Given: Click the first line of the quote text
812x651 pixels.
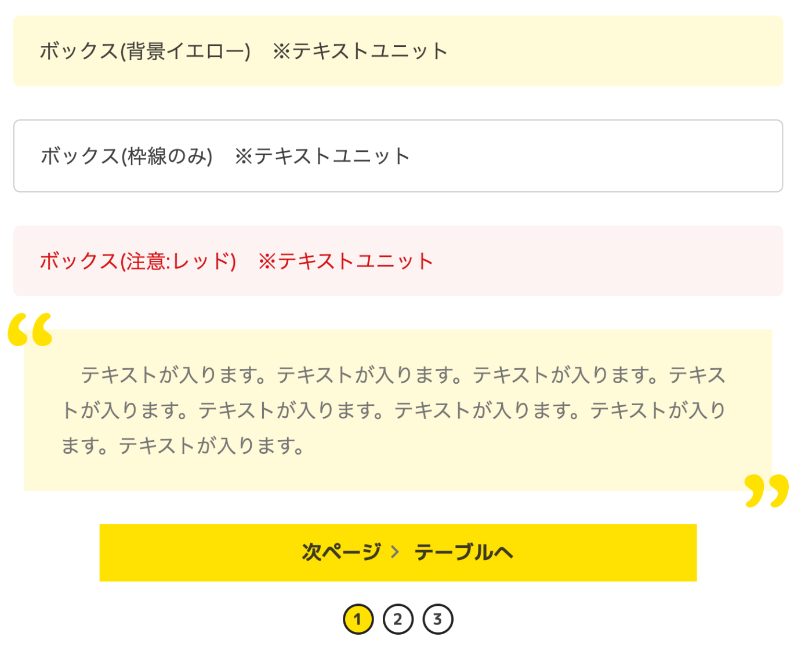Looking at the screenshot, I should pos(403,375).
